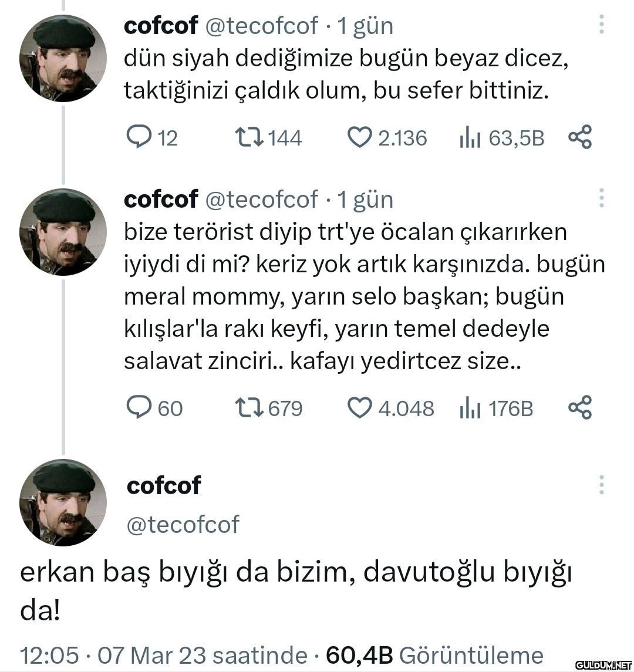This screenshot has width=634, height=672.
Task: Open the 60,4B Görüntüleme view count
Action: click(434, 656)
